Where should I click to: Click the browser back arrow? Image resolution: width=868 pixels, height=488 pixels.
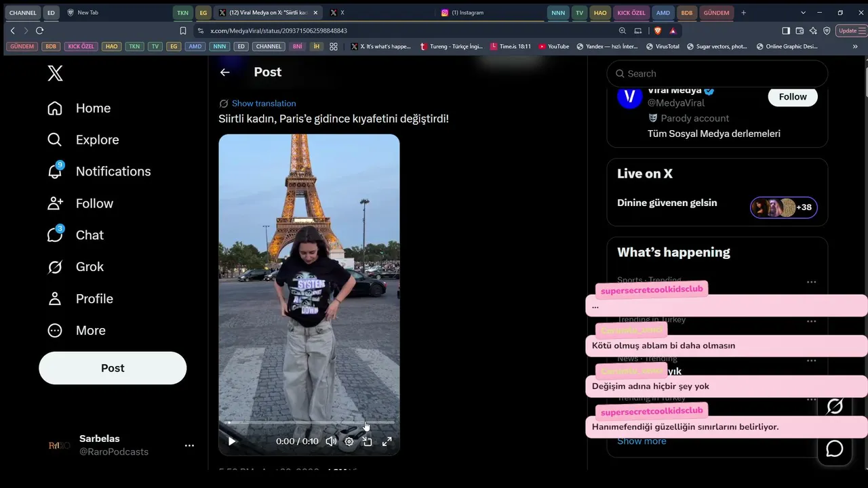[12, 30]
